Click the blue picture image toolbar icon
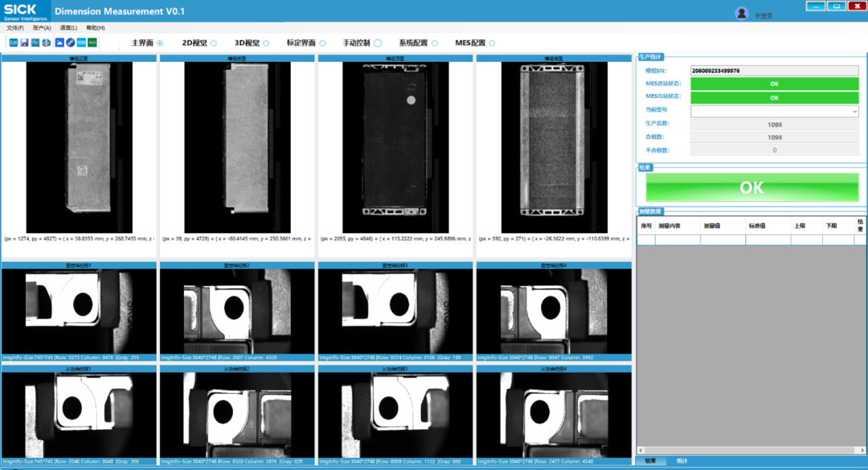This screenshot has width=868, height=470. (59, 42)
